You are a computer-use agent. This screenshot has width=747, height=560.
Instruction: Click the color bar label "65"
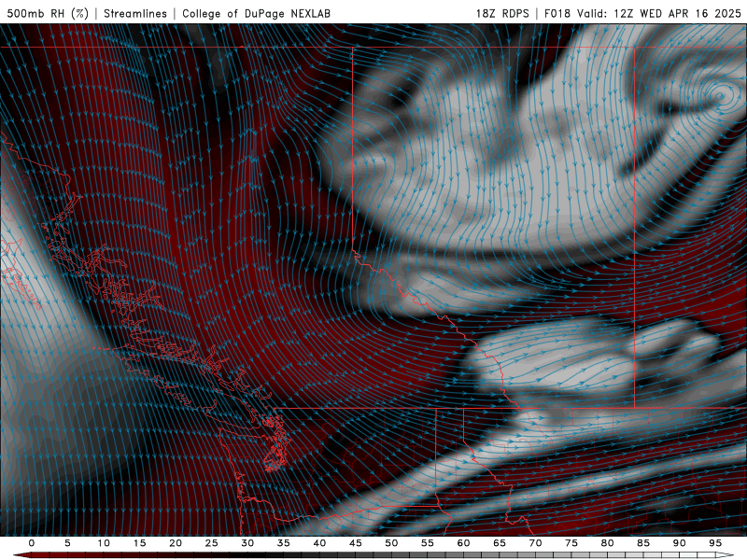[500, 543]
